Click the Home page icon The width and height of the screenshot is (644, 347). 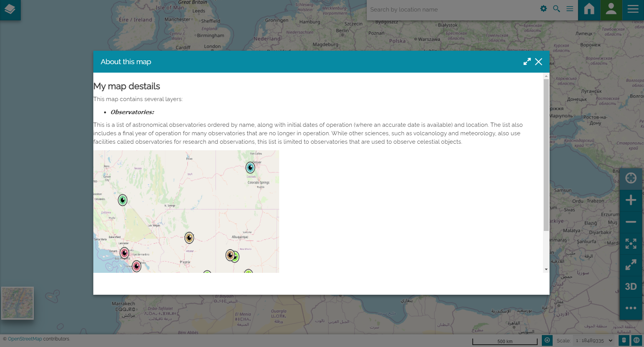[589, 10]
